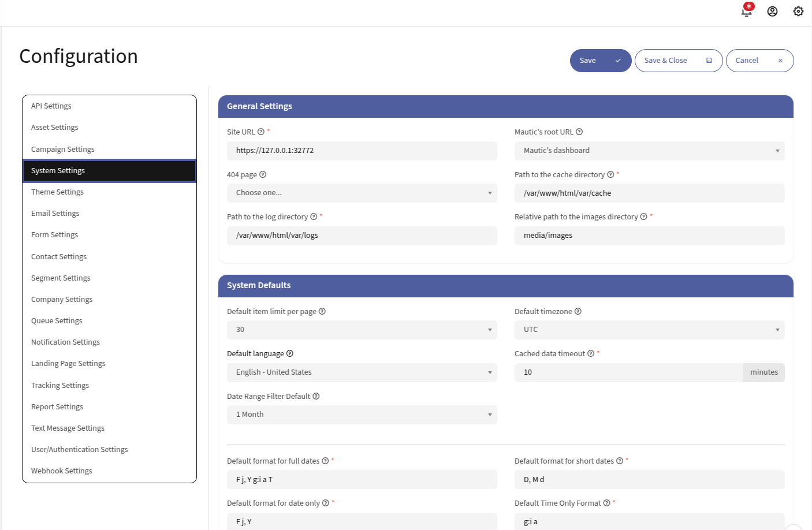Click the user account icon
The height and width of the screenshot is (530, 812).
coord(772,11)
